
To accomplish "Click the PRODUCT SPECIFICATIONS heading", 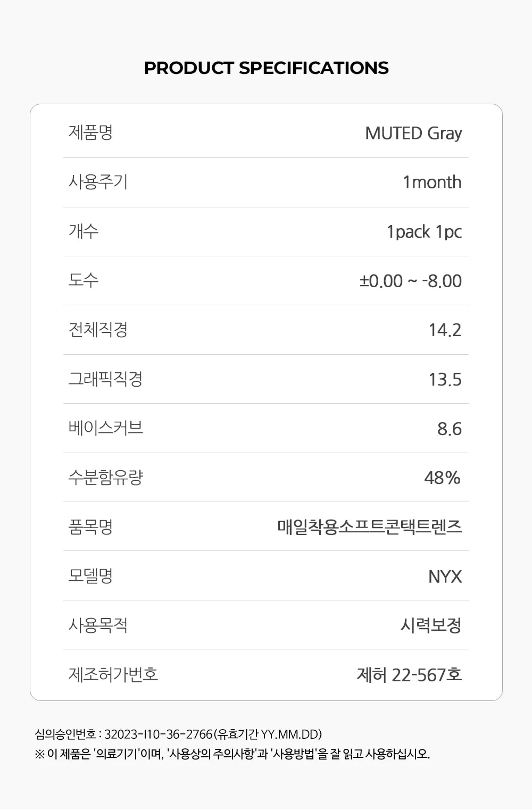I will click(x=266, y=68).
